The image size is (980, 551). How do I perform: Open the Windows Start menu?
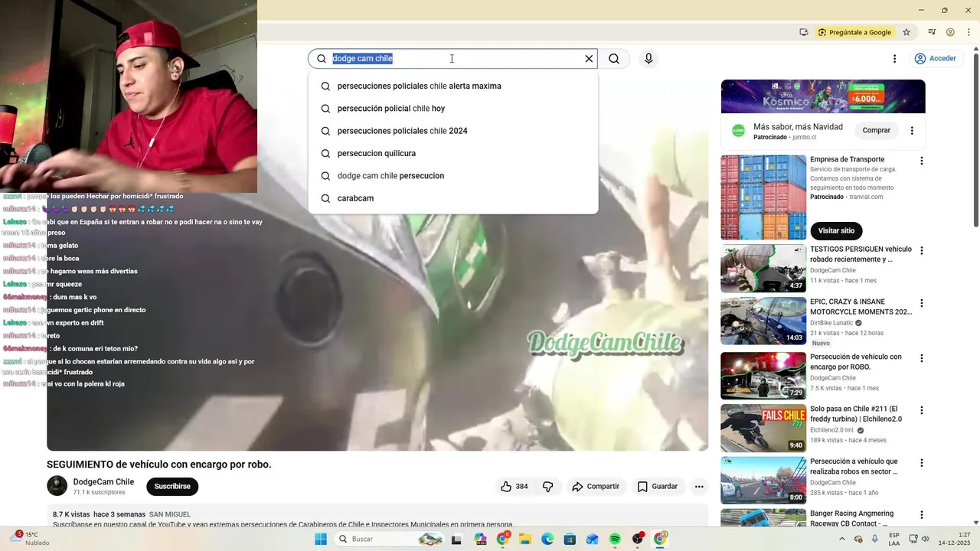click(x=321, y=539)
